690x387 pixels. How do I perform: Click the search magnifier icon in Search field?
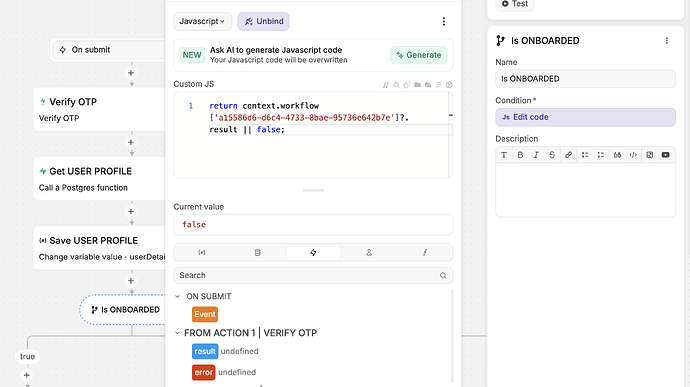(x=443, y=275)
